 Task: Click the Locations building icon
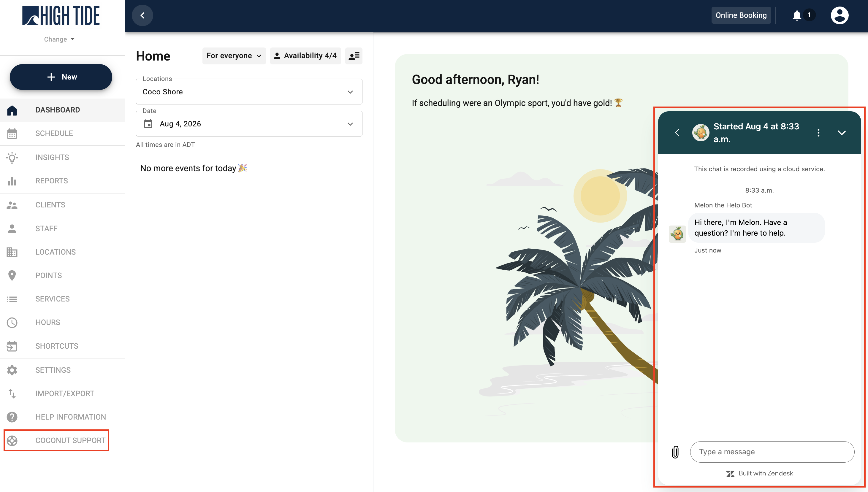coord(12,252)
